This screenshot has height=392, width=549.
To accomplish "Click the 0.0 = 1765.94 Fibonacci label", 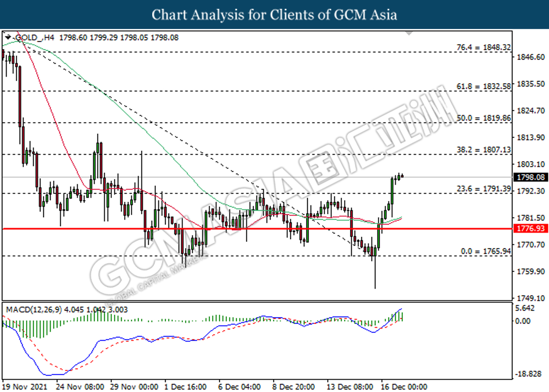I will [485, 251].
